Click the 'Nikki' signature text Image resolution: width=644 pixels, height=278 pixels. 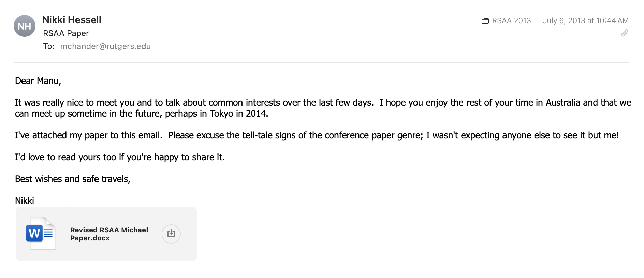25,201
